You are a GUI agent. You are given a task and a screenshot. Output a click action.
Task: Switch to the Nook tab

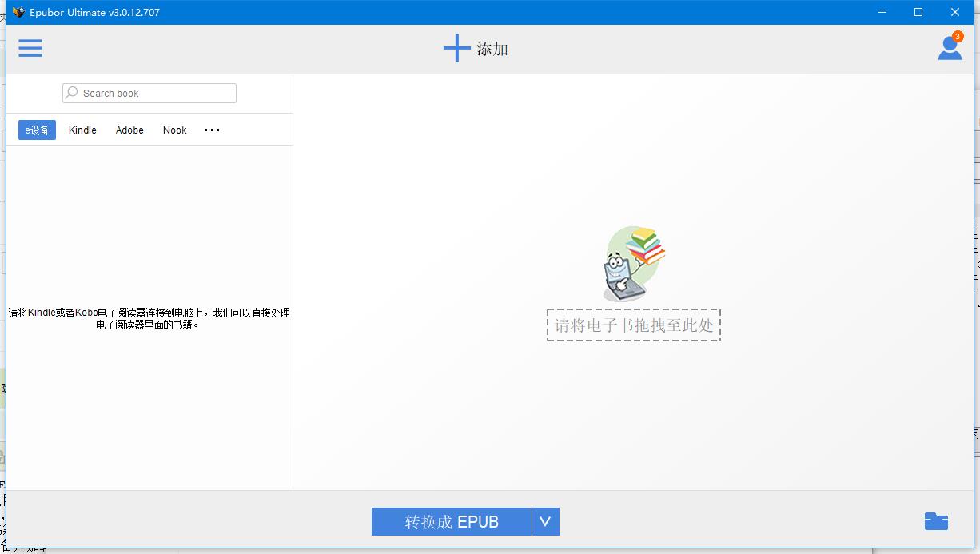[x=174, y=130]
